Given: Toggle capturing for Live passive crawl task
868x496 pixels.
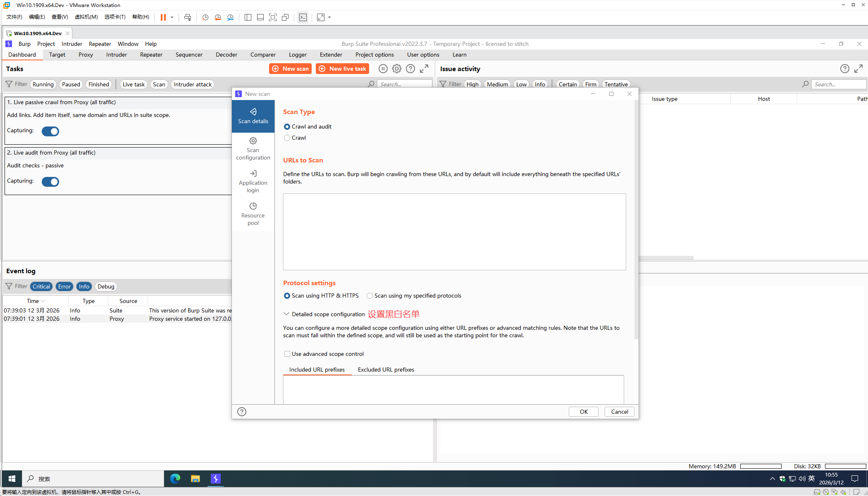Looking at the screenshot, I should [x=50, y=131].
